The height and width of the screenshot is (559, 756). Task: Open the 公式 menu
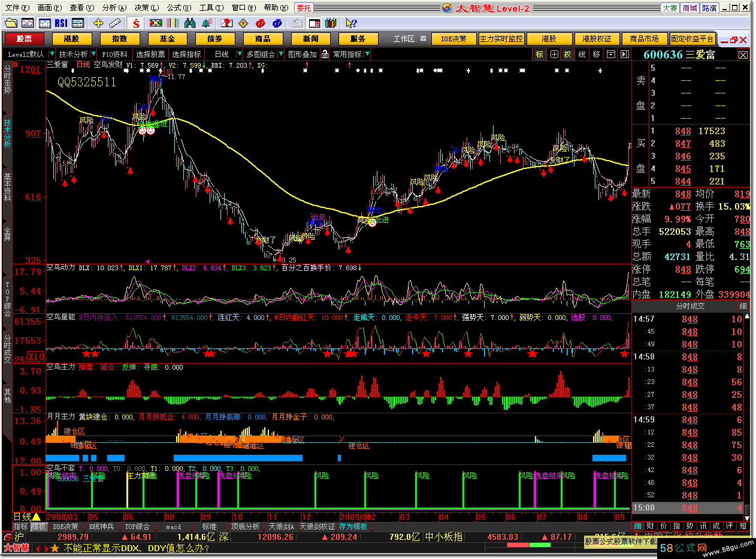(178, 8)
